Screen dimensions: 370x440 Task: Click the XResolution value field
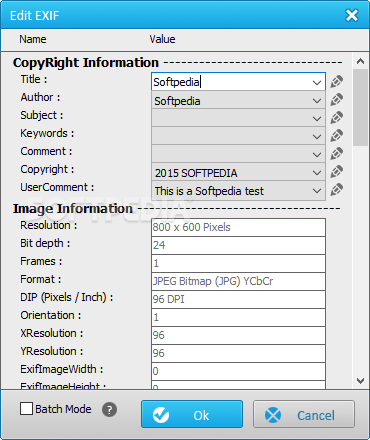[238, 335]
